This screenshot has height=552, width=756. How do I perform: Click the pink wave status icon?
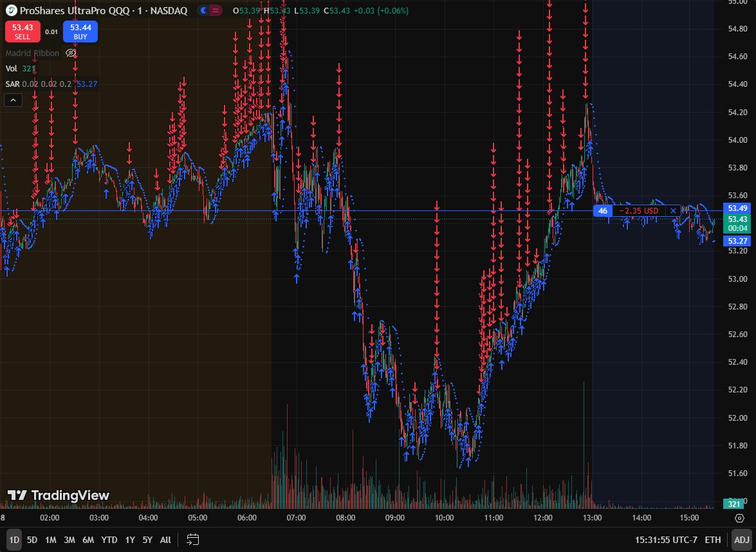pos(216,11)
